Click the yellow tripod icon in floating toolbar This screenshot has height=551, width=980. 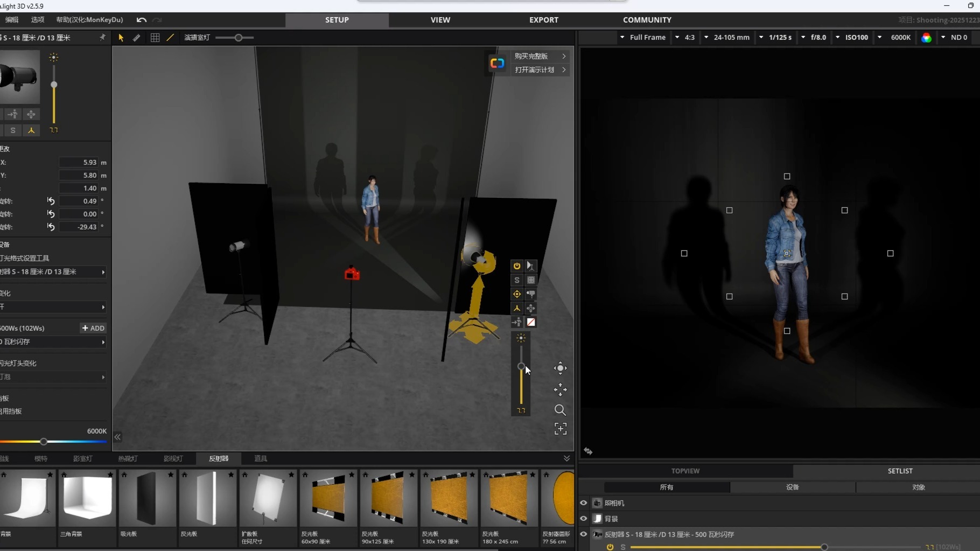[517, 308]
